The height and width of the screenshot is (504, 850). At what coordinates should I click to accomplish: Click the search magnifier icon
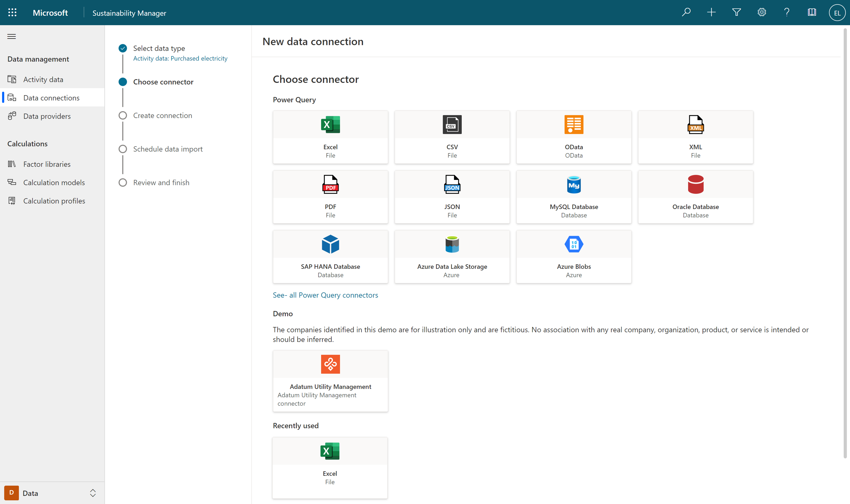point(686,13)
